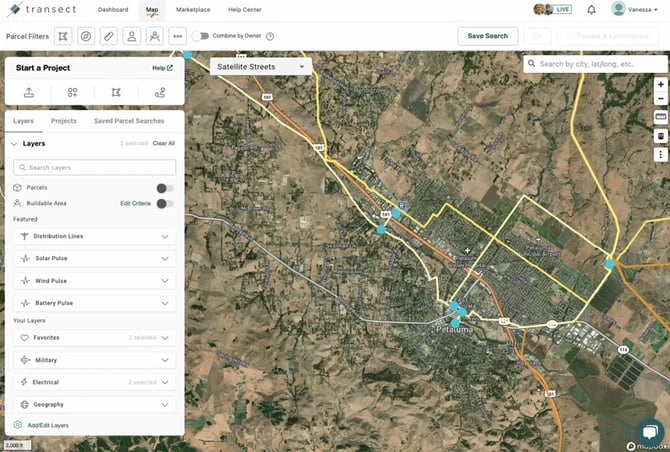Toggle the Parcels layer on
This screenshot has height=452, width=670.
click(165, 187)
